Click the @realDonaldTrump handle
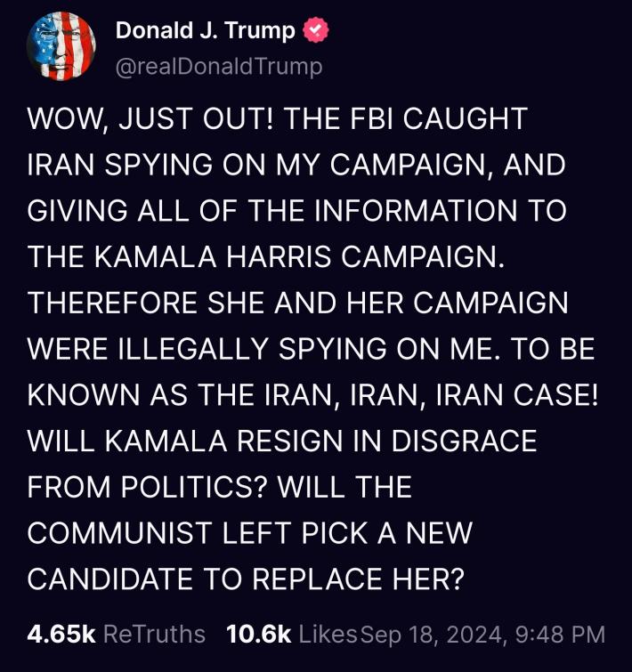Image resolution: width=632 pixels, height=672 pixels. point(219,66)
